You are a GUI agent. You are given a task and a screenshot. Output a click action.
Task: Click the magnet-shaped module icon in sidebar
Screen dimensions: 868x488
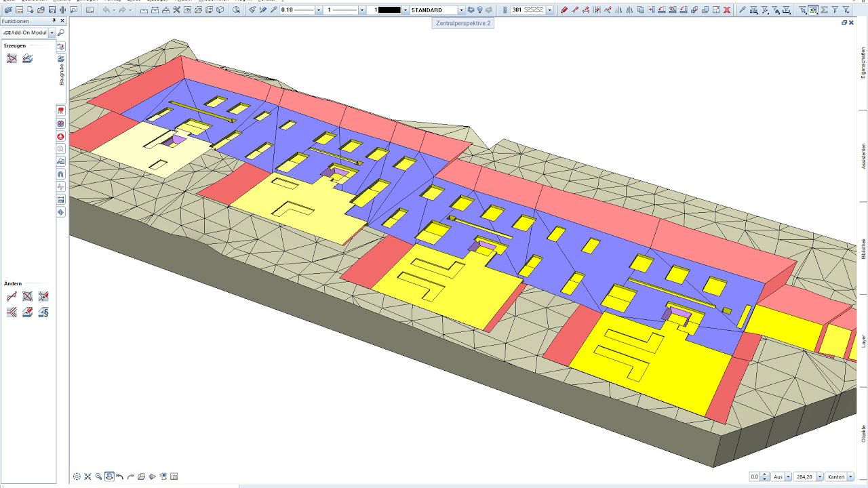60,174
